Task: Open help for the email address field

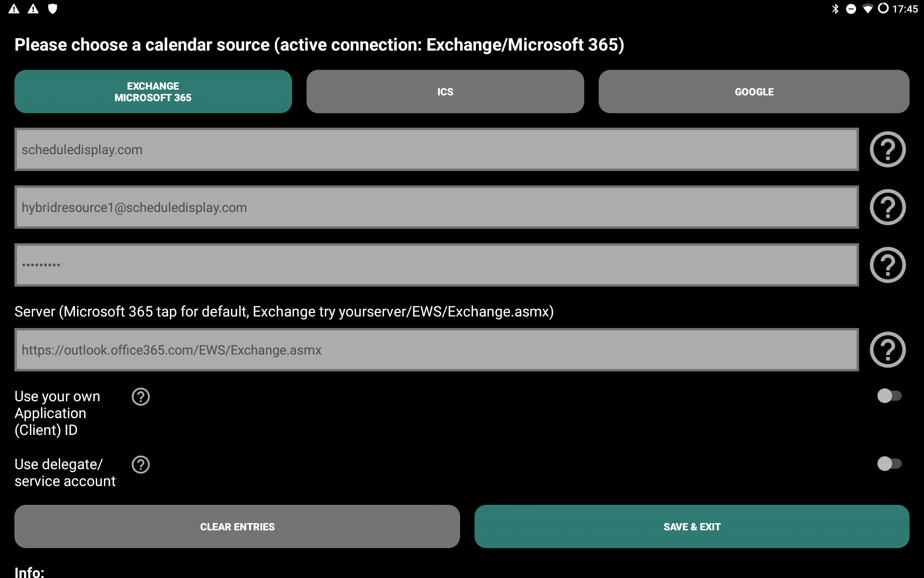Action: pyautogui.click(x=887, y=207)
